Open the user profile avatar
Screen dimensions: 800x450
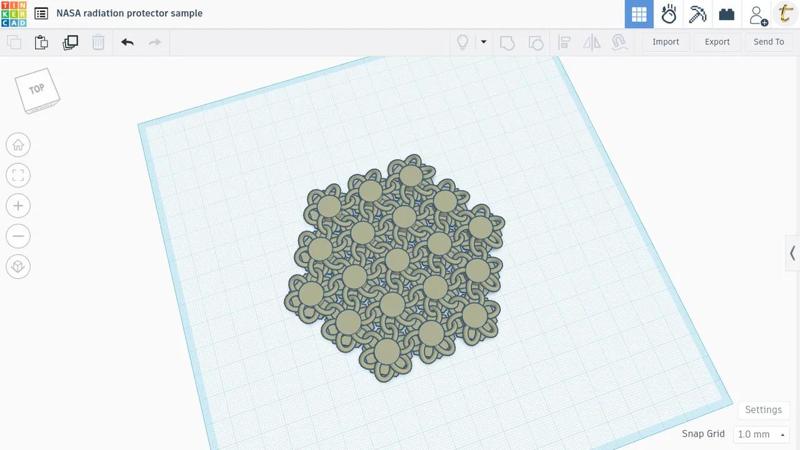(x=786, y=14)
